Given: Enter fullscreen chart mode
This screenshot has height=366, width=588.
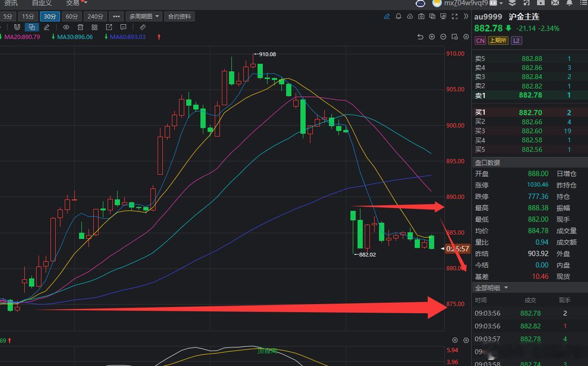Looking at the screenshot, I should 455,16.
